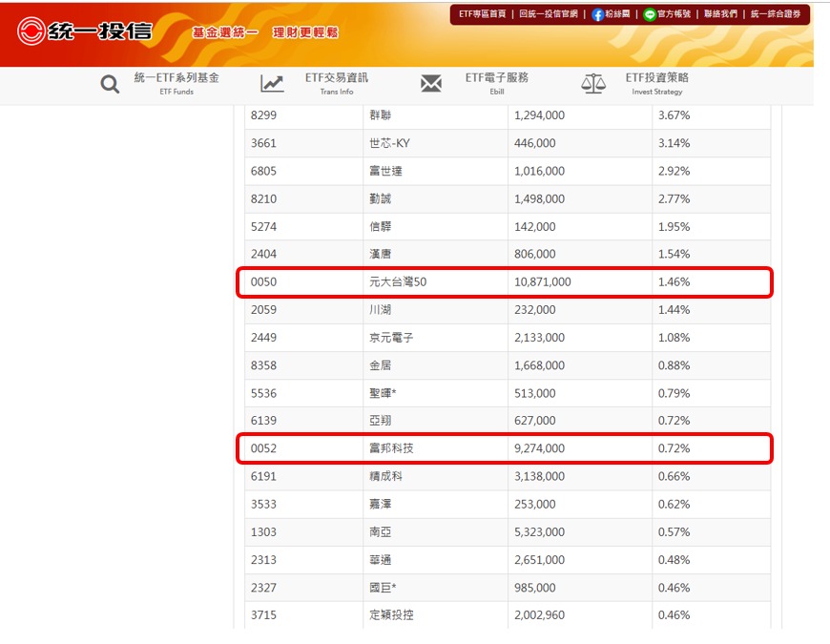Select stock code 0052
The width and height of the screenshot is (830, 644).
[x=263, y=448]
